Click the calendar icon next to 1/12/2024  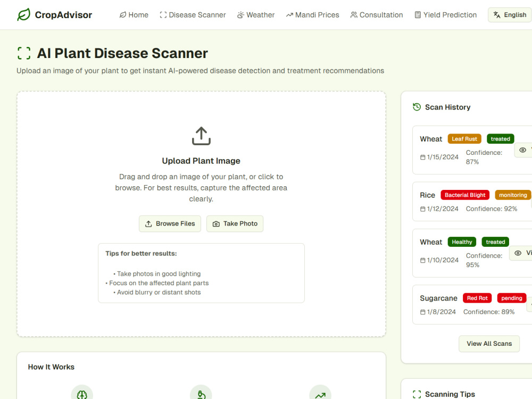point(423,209)
